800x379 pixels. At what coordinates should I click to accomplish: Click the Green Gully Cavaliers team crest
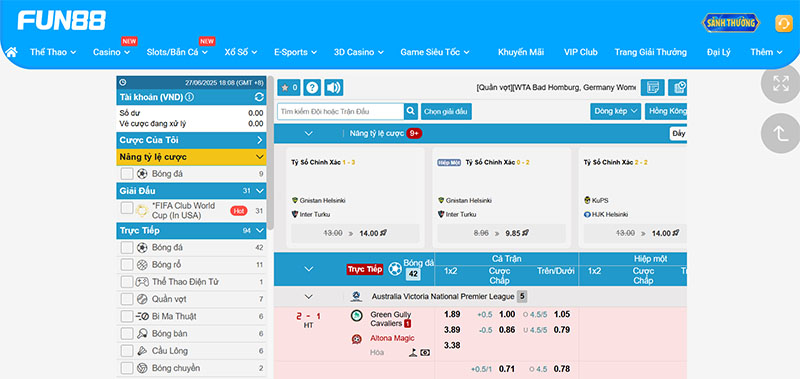(x=356, y=316)
